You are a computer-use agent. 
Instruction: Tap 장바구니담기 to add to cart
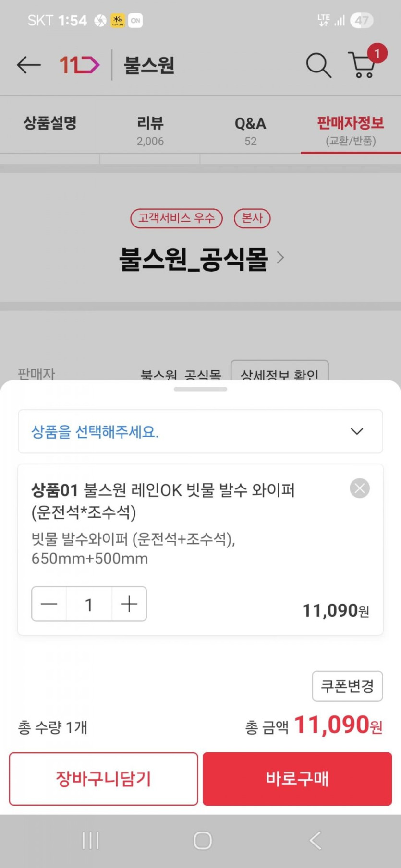(103, 778)
